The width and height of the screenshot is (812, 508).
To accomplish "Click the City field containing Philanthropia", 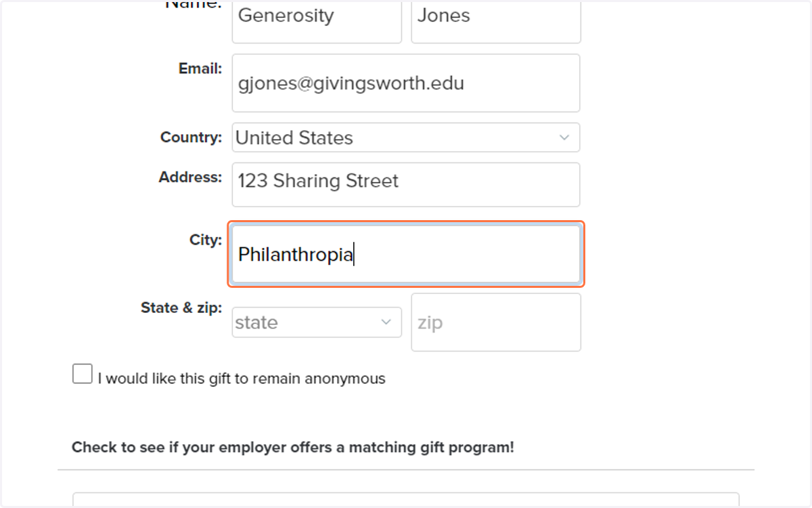I will pos(406,255).
